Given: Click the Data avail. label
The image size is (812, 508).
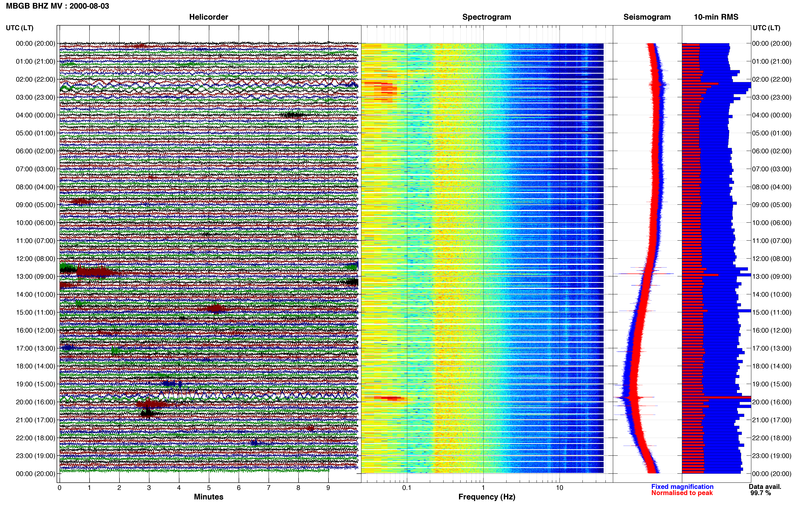Looking at the screenshot, I should [x=765, y=486].
